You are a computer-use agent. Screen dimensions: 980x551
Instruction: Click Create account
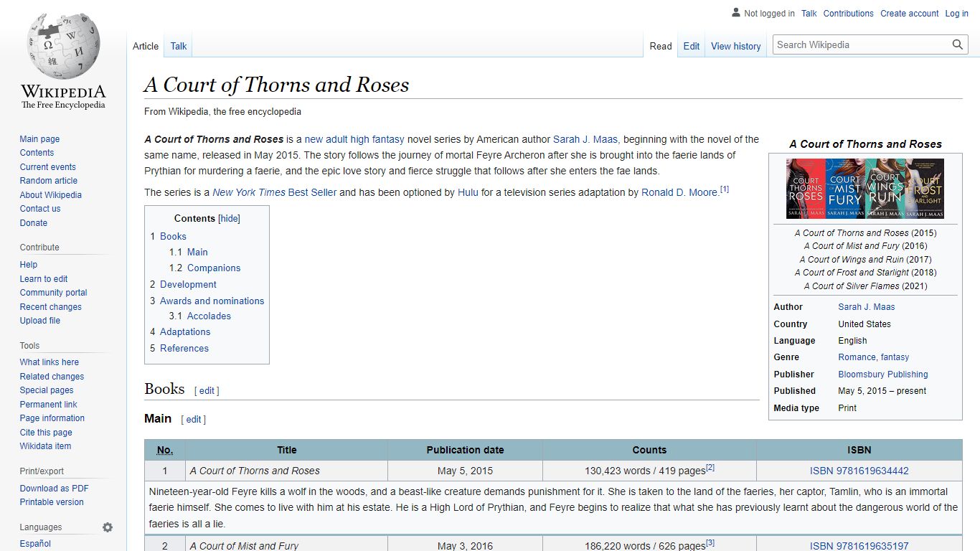(910, 13)
